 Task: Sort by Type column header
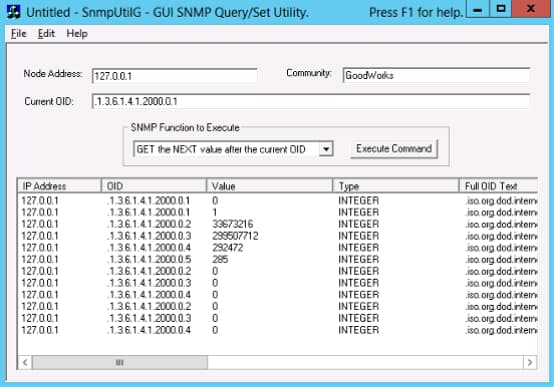396,186
